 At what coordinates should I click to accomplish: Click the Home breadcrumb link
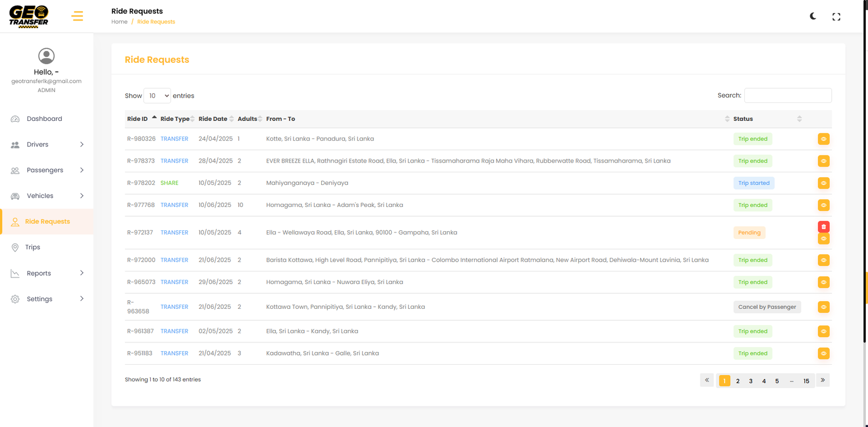pos(119,22)
